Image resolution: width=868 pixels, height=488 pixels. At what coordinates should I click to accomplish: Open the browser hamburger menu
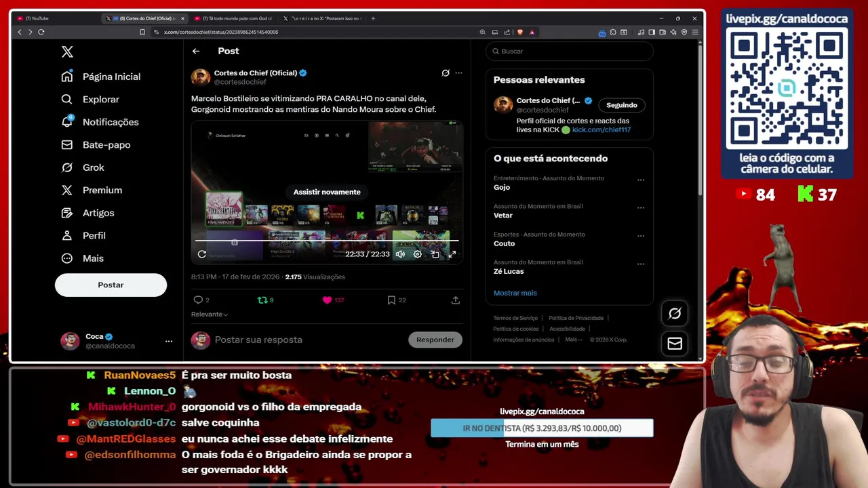[695, 32]
